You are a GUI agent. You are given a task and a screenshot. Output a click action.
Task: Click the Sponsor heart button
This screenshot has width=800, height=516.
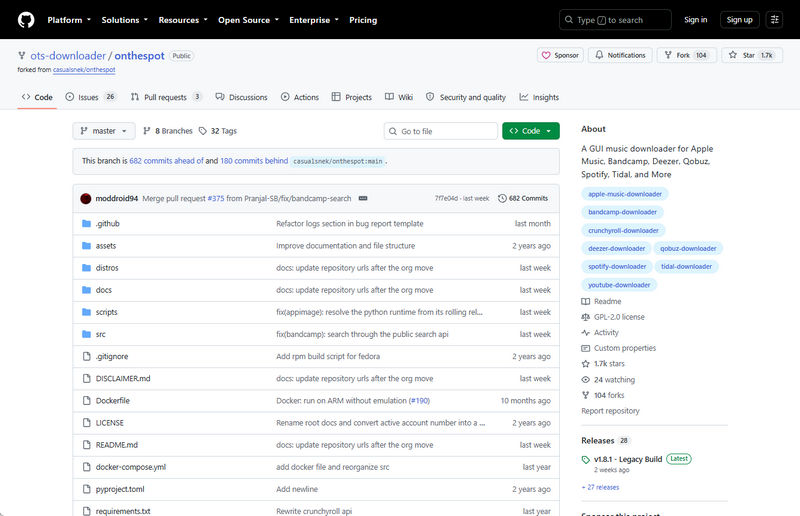coord(560,55)
